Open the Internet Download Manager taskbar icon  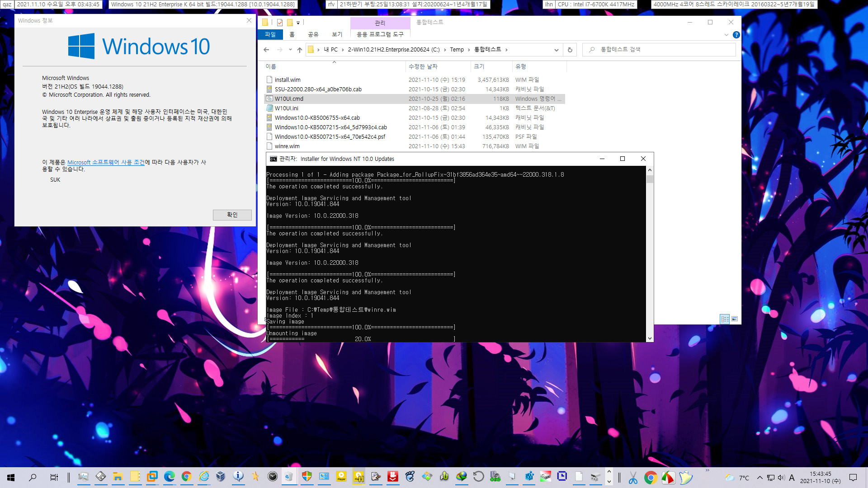[462, 477]
